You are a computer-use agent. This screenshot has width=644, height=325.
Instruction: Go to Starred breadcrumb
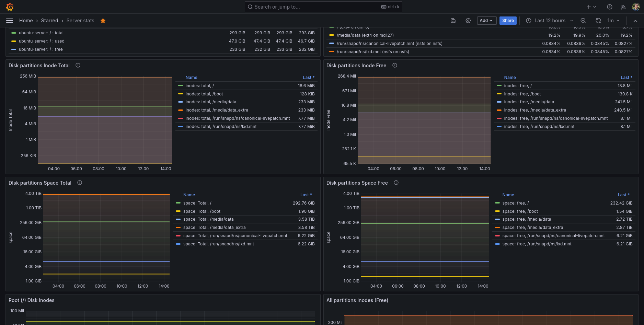coord(49,21)
